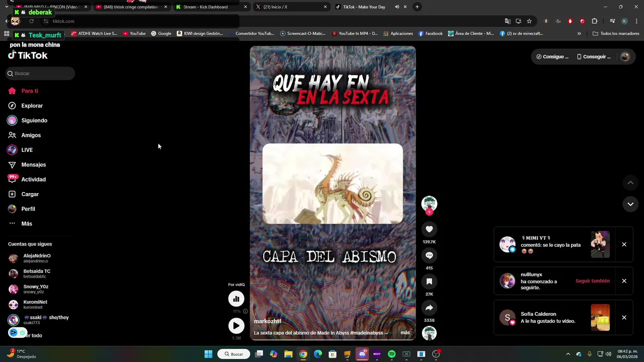Follow the creator via red plus badge
The image size is (644, 362).
[x=429, y=212]
